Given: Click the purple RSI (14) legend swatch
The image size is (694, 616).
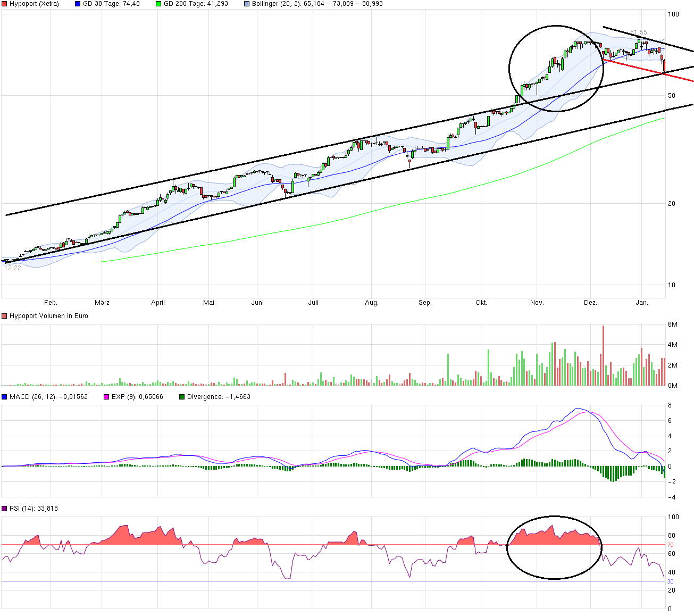Looking at the screenshot, I should coord(4,509).
